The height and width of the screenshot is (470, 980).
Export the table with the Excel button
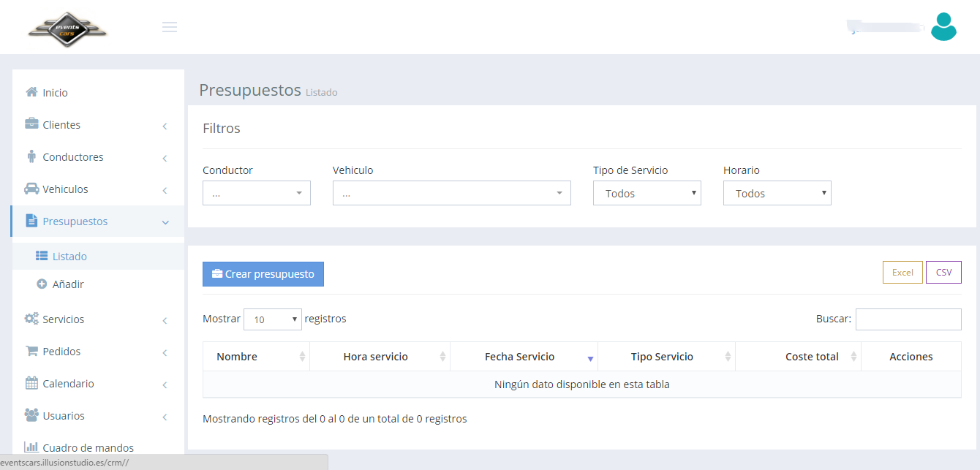pos(902,272)
